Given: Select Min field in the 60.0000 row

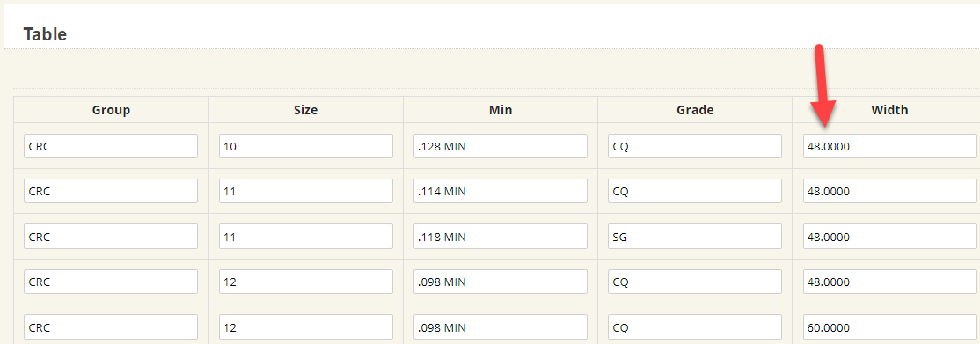Looking at the screenshot, I should point(501,327).
